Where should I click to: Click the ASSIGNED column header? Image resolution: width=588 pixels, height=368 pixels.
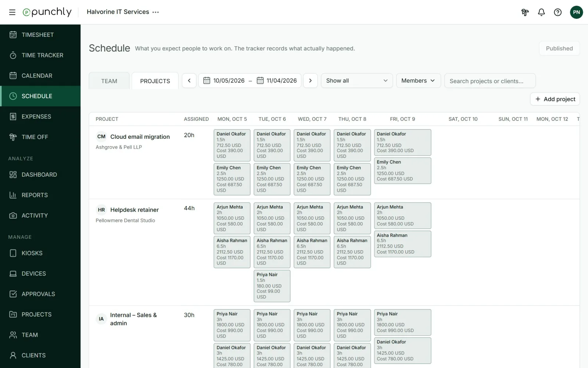pos(196,119)
